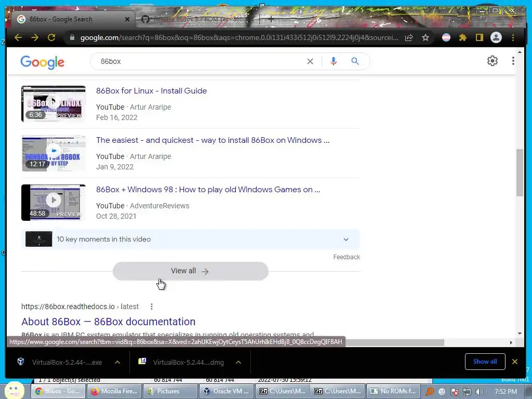Click the horizontal scrollbar at the page bottom

(x=395, y=343)
